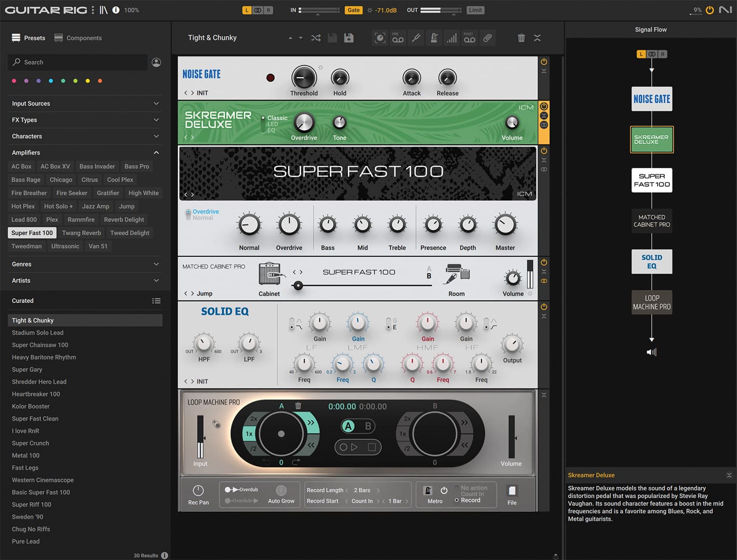
Task: Click the list view icon next to Curated
Action: click(x=157, y=301)
